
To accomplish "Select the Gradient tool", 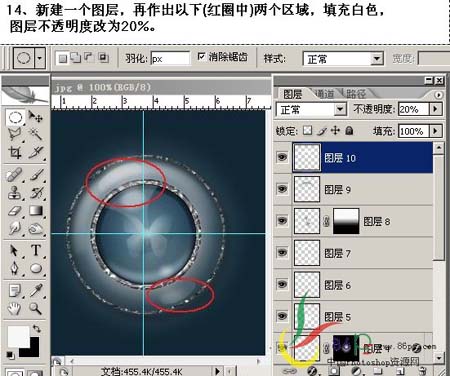I will tap(36, 211).
